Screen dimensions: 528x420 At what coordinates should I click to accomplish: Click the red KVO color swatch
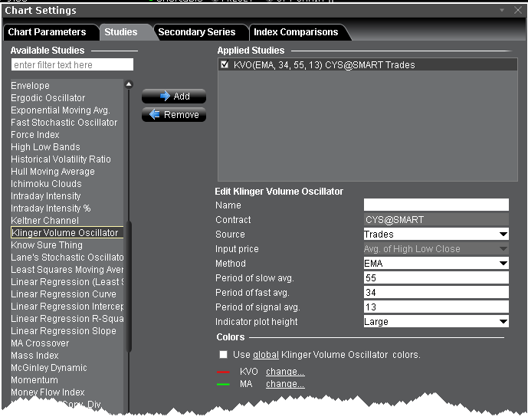coord(223,372)
